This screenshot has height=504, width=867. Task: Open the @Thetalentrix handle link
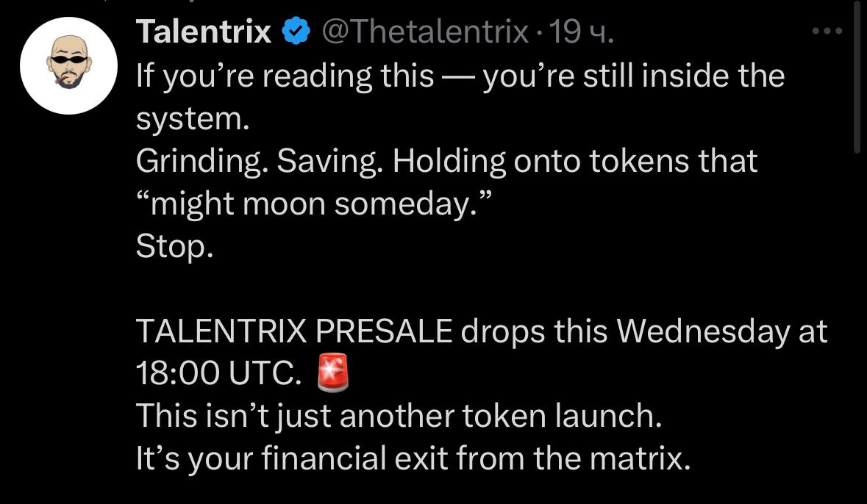424,32
